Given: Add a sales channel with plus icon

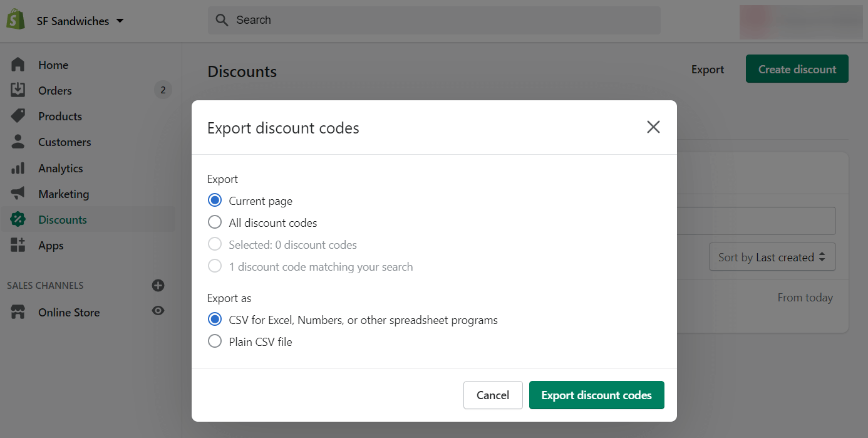Looking at the screenshot, I should (x=158, y=285).
